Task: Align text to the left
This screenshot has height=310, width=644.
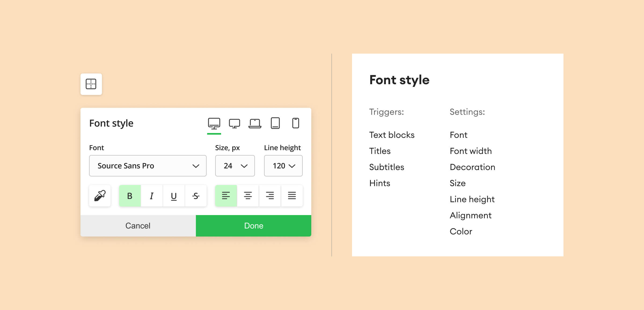Action: click(x=226, y=196)
